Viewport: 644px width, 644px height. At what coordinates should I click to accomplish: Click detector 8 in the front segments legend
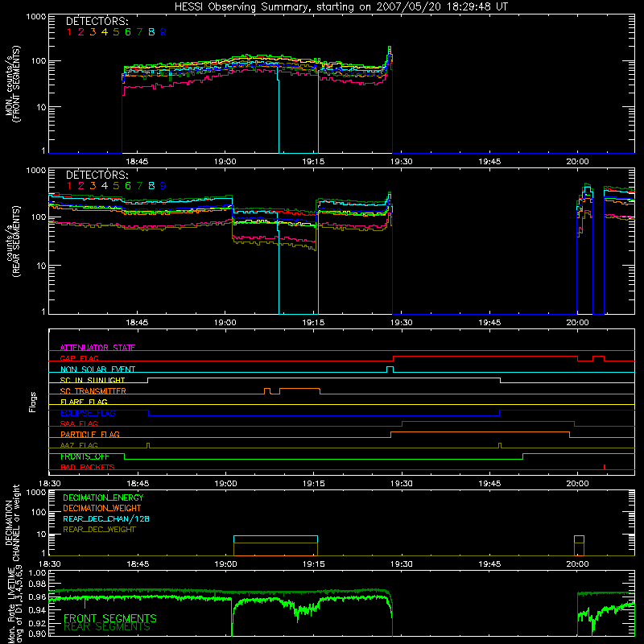tap(151, 32)
